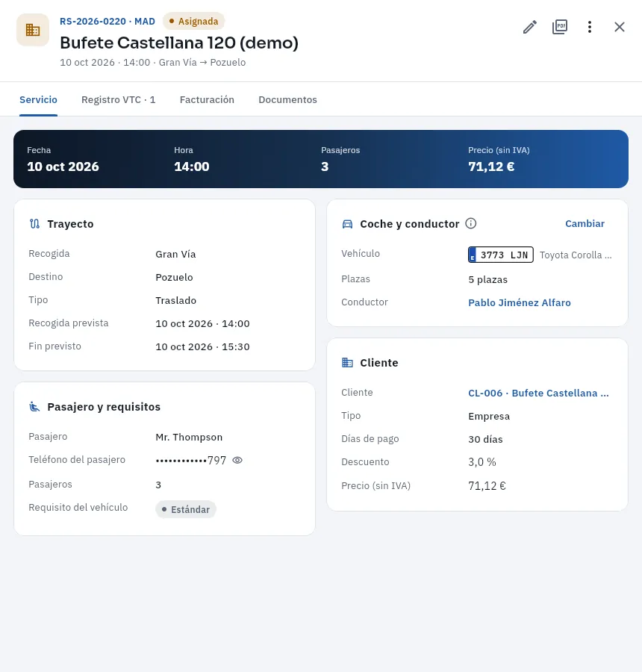Click the route icon next to Trayecto
642x672 pixels.
(x=35, y=224)
